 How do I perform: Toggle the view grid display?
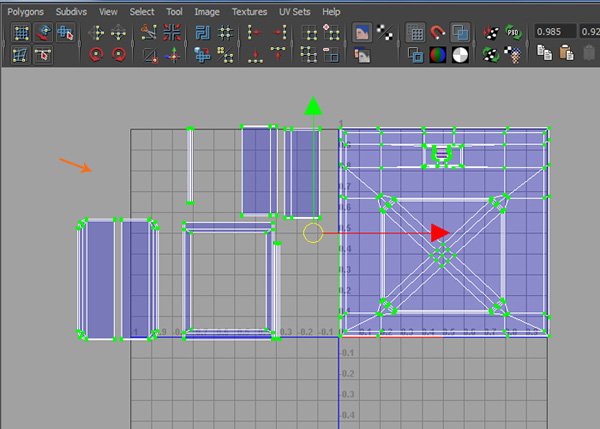coord(416,33)
